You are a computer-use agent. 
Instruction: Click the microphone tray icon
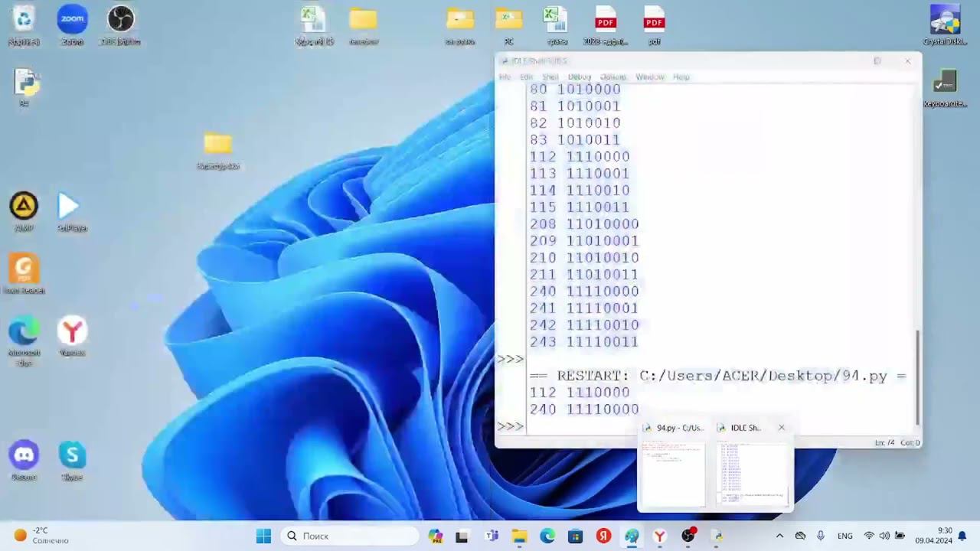tap(821, 536)
